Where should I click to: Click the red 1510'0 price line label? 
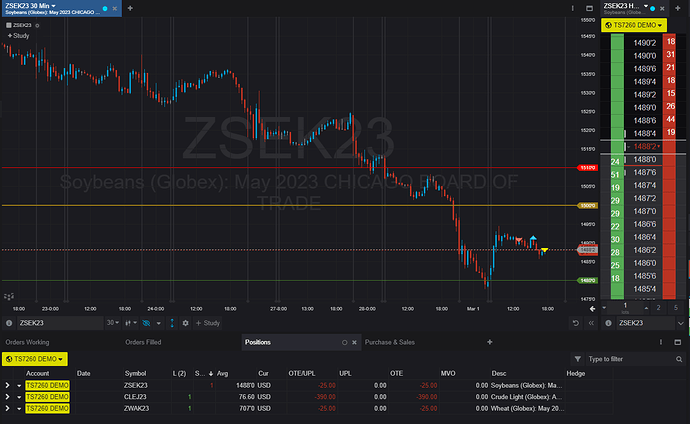587,168
